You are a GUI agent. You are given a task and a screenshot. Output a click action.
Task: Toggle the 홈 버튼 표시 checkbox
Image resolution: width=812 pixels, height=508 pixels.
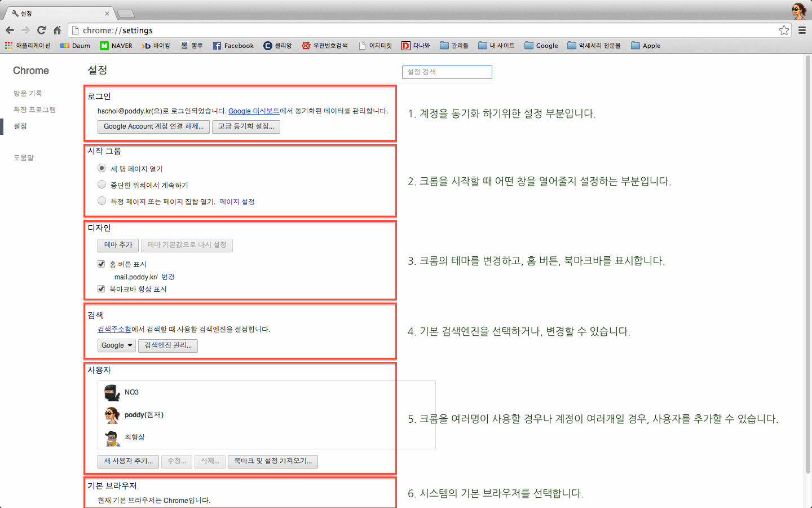pyautogui.click(x=101, y=264)
